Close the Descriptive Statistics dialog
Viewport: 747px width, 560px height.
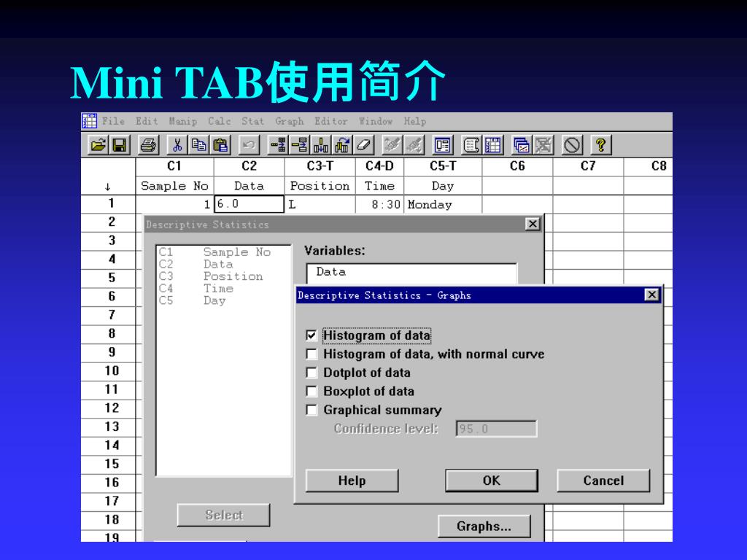pyautogui.click(x=533, y=224)
